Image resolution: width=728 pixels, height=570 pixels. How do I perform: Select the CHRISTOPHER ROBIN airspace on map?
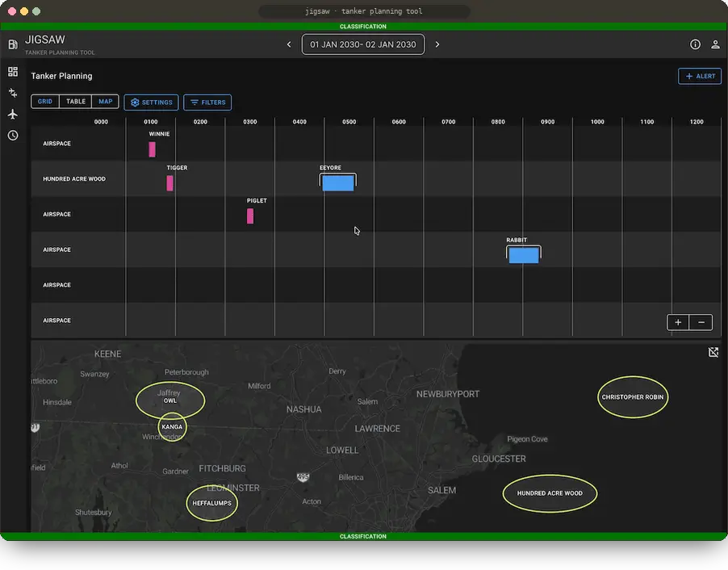coord(633,397)
